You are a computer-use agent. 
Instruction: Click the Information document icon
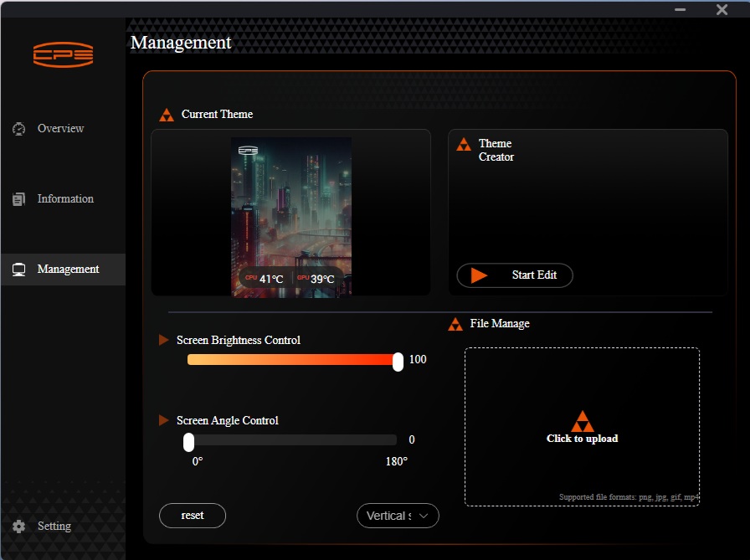(18, 199)
